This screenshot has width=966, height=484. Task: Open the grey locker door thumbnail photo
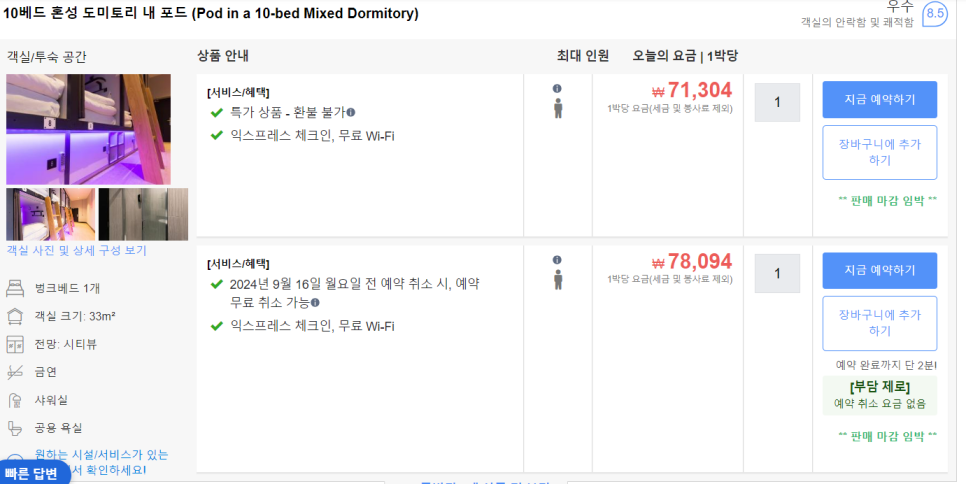pos(144,214)
